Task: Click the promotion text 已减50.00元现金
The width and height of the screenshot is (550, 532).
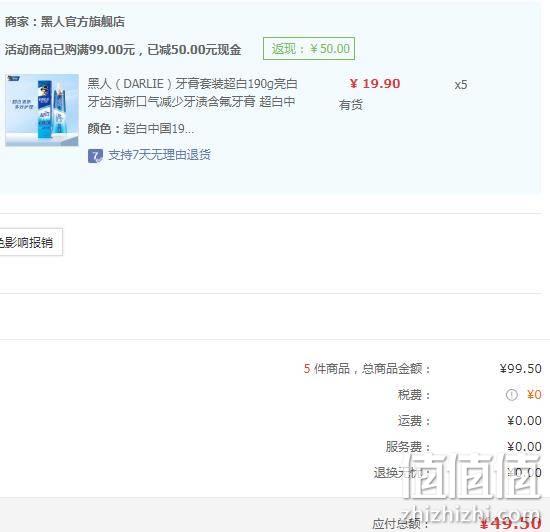Action: click(x=194, y=49)
